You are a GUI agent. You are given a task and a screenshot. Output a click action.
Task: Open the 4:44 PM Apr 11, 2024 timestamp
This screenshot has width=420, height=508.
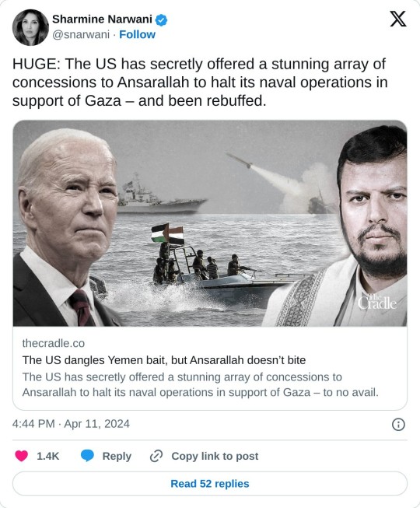71,424
